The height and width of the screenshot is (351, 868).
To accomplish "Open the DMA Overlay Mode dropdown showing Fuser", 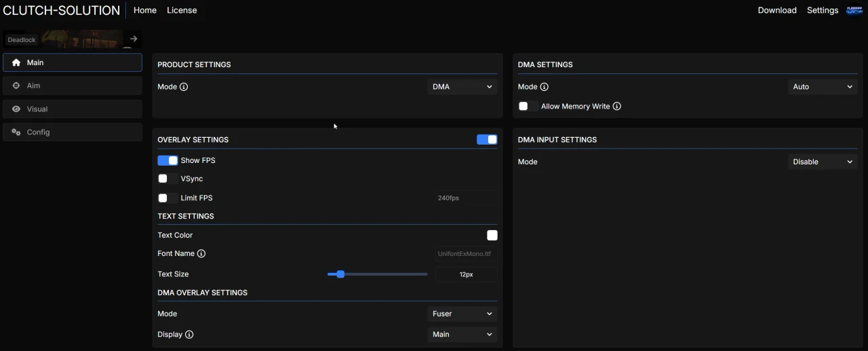I will (462, 314).
